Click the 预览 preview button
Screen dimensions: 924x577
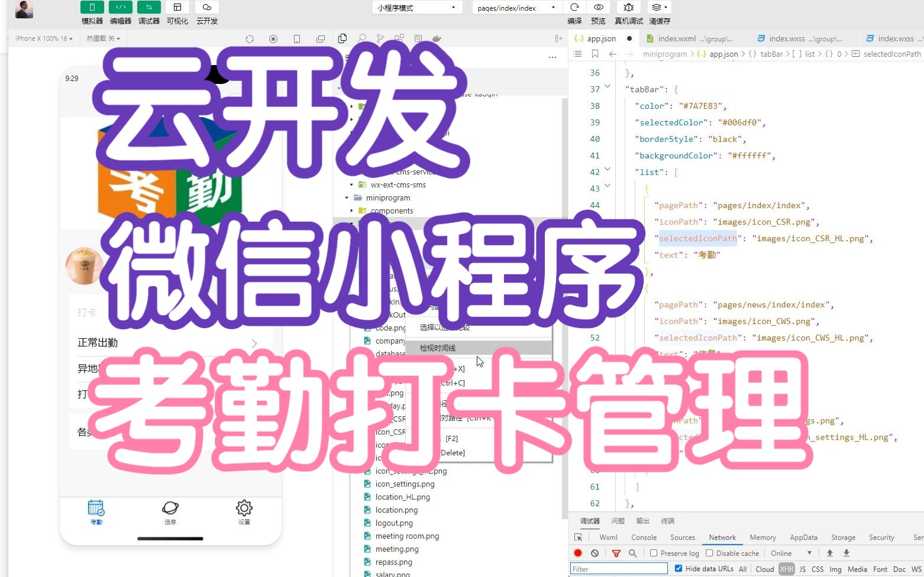pos(598,7)
